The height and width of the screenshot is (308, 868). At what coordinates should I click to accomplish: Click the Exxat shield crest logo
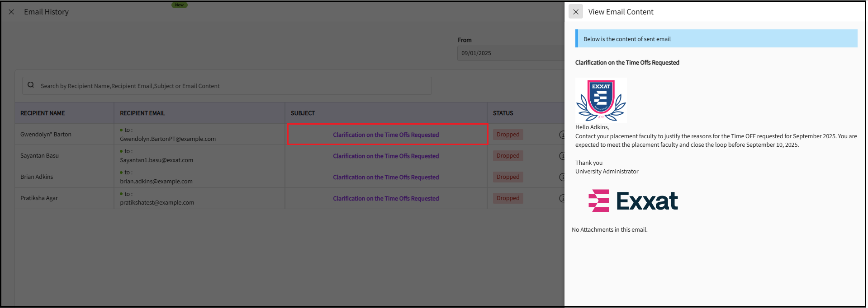[x=601, y=100]
